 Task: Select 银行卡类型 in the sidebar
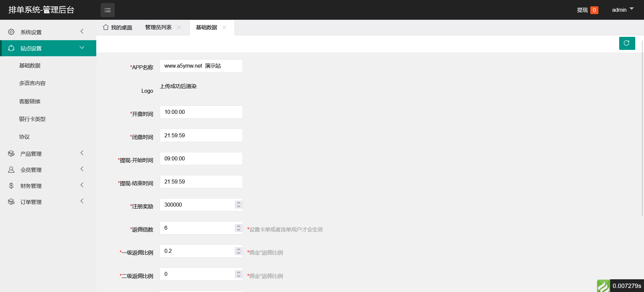click(32, 119)
